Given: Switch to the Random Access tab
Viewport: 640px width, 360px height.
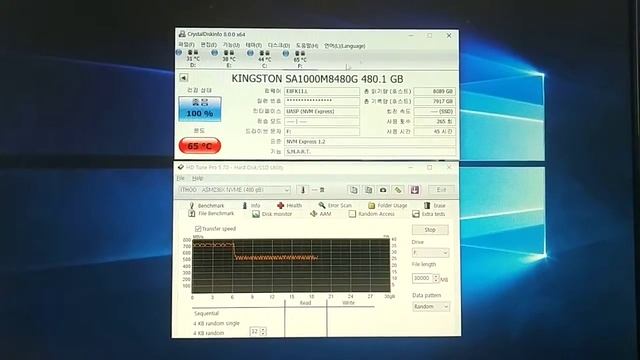Looking at the screenshot, I should [372, 214].
